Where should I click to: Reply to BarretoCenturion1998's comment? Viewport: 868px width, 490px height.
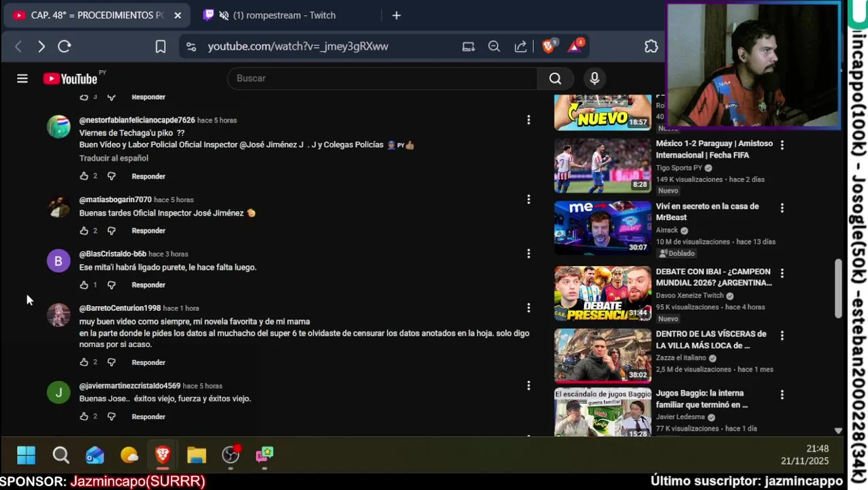(148, 362)
